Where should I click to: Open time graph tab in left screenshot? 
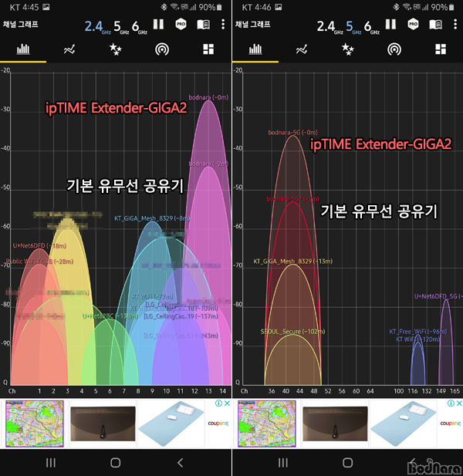click(69, 49)
